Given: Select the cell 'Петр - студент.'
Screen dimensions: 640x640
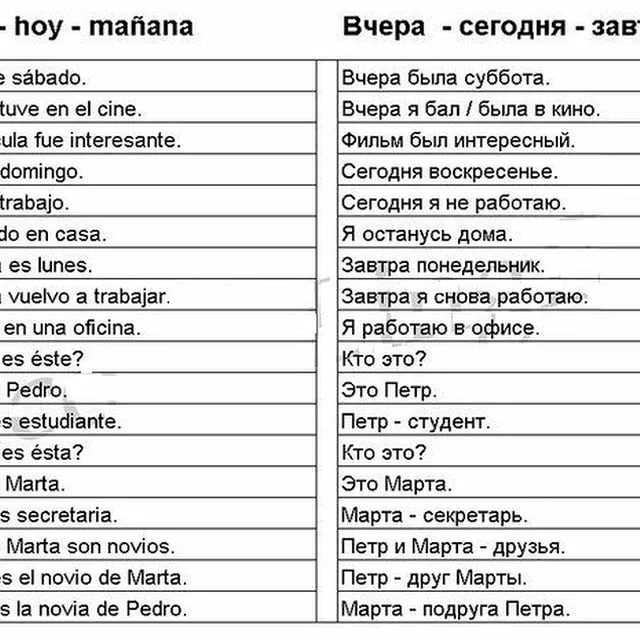Looking at the screenshot, I should pyautogui.click(x=489, y=420).
